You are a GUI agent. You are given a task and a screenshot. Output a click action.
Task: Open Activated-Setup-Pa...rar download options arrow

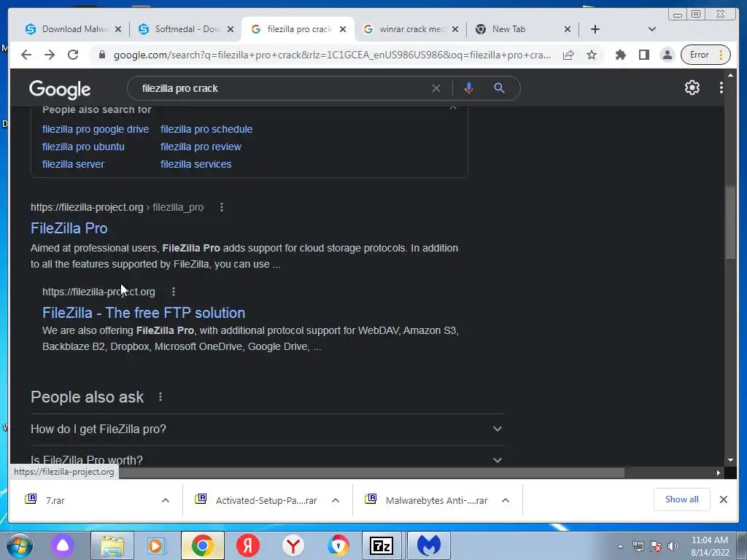pos(336,500)
